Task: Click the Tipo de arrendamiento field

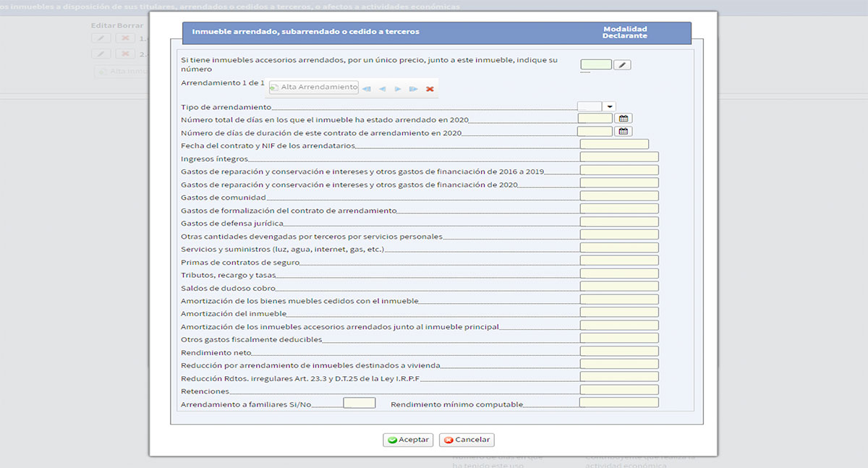Action: (590, 106)
